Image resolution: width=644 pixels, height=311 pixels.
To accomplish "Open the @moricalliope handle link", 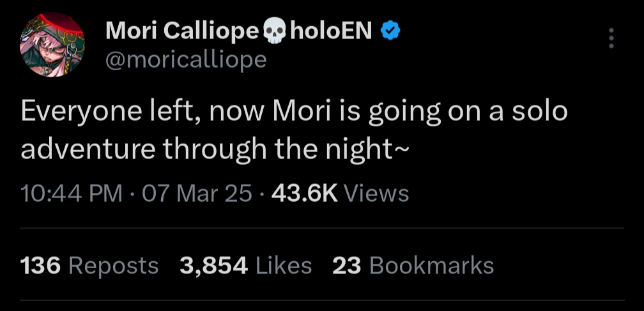I will [x=185, y=59].
